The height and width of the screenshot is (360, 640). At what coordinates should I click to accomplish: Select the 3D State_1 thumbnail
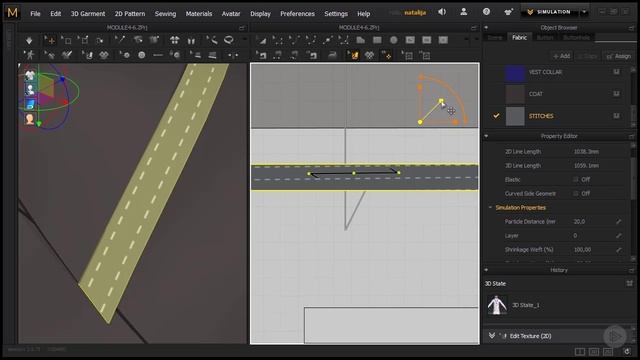coord(497,305)
